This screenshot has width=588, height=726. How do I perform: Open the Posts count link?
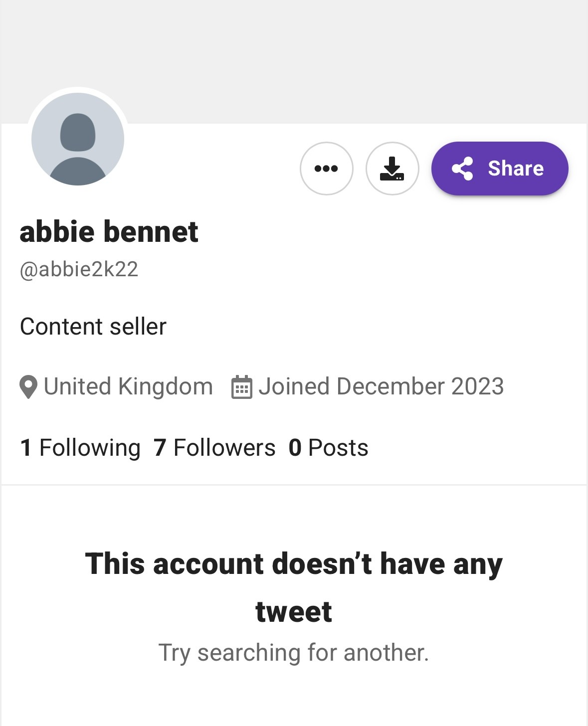click(x=338, y=448)
